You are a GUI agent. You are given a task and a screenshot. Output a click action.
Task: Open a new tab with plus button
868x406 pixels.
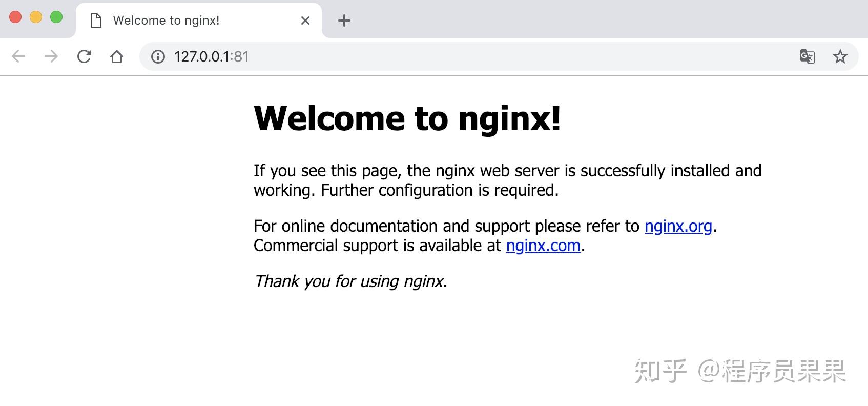344,21
